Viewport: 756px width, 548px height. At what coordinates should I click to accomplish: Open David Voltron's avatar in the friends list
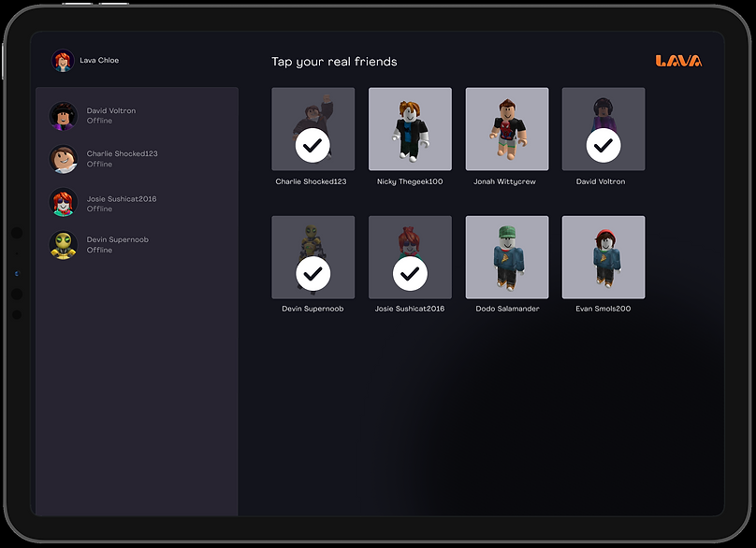(x=64, y=116)
